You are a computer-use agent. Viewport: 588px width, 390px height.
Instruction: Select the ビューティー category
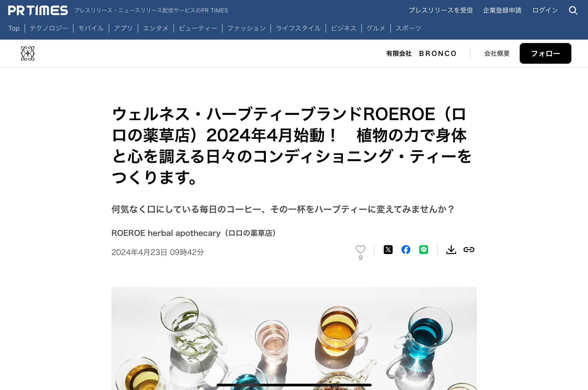click(198, 28)
